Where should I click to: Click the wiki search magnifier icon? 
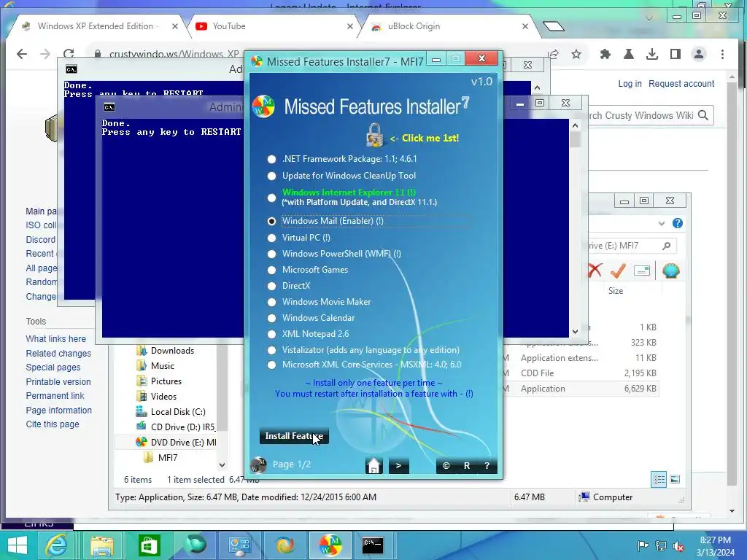click(703, 115)
